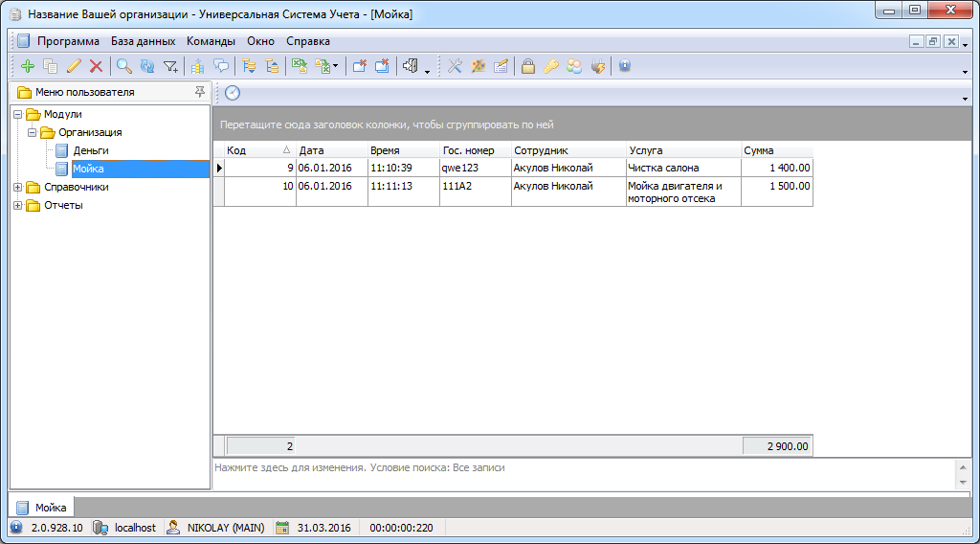The image size is (980, 544).
Task: Collapse the Модули tree node
Action: coord(18,114)
